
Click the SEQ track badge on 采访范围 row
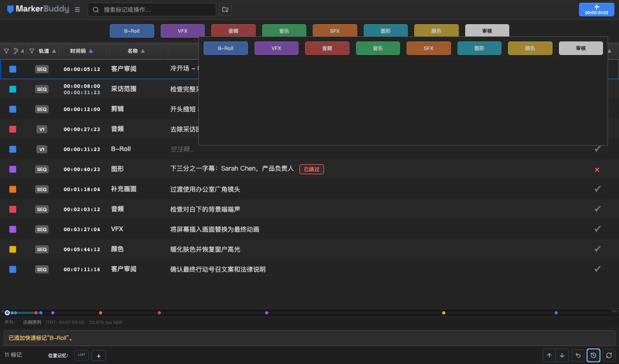click(42, 89)
